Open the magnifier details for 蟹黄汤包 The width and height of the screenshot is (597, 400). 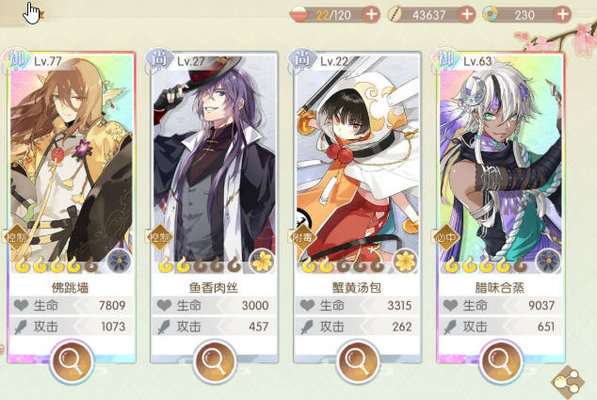358,362
